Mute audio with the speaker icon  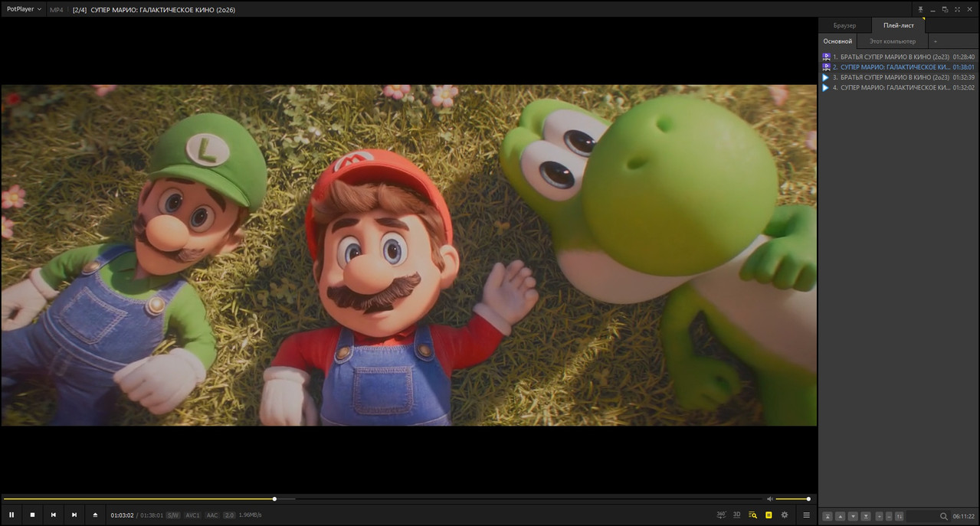(x=770, y=499)
